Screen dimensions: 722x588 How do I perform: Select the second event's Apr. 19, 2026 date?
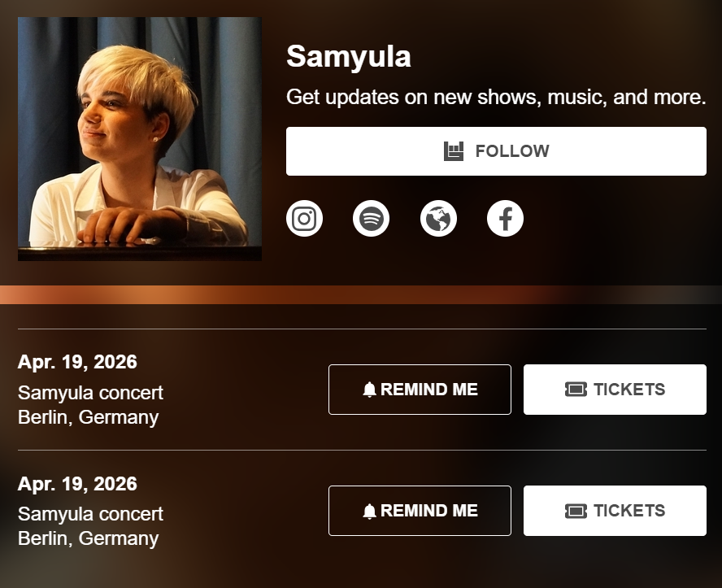pyautogui.click(x=77, y=484)
